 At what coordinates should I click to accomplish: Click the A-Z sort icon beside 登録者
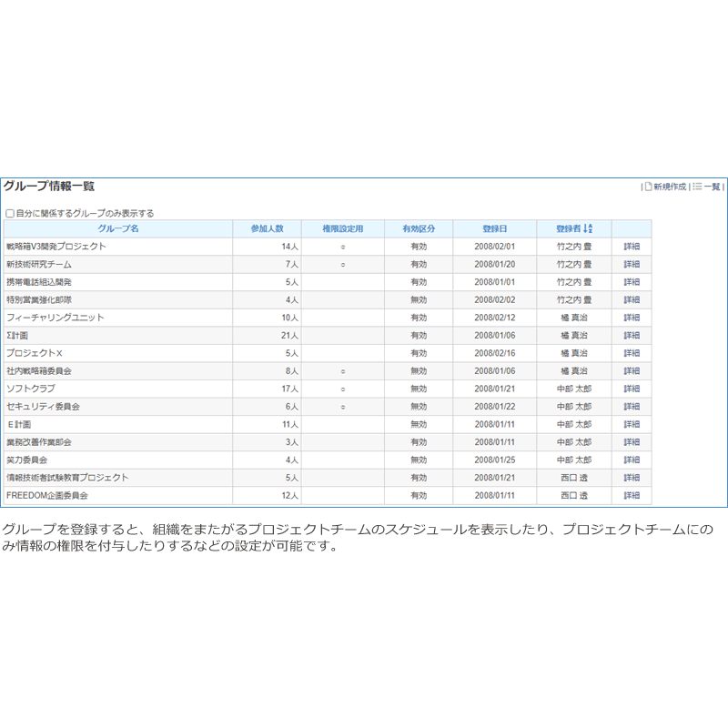point(588,228)
